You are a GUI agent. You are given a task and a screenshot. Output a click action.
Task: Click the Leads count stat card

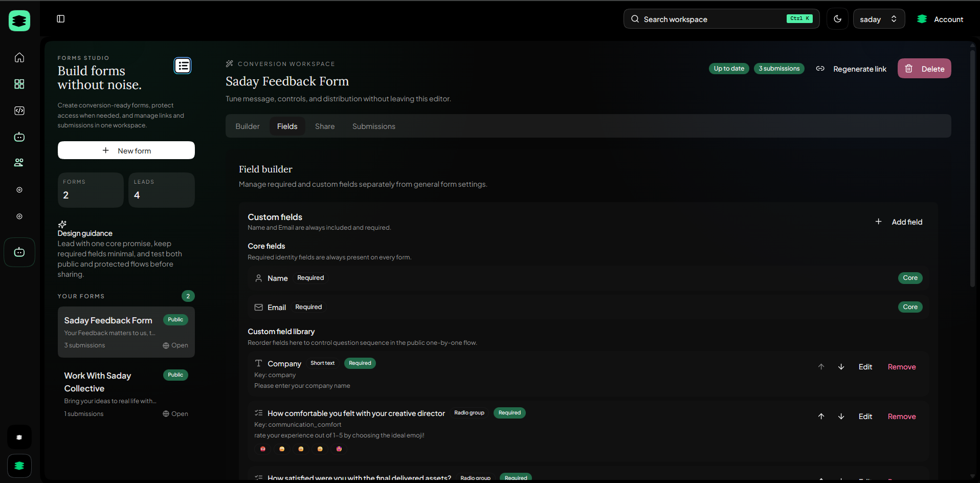point(162,190)
